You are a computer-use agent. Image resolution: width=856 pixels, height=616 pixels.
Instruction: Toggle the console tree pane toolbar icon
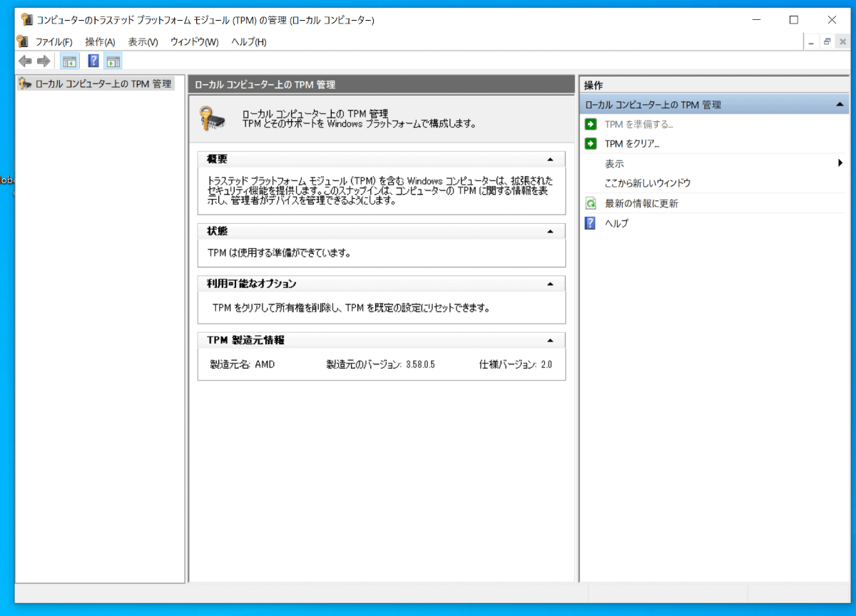pyautogui.click(x=69, y=61)
